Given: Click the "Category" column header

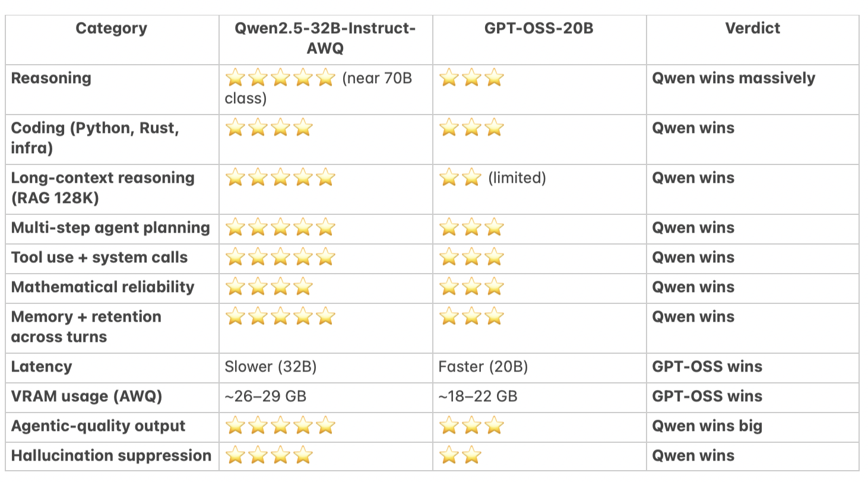Looking at the screenshot, I should pyautogui.click(x=111, y=28).
